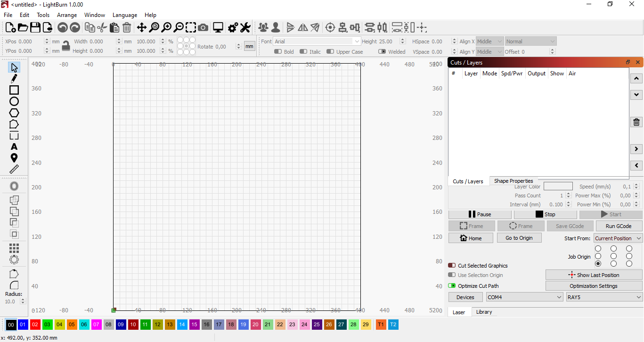
Task: Click the Show Last Position button
Action: [x=594, y=275]
